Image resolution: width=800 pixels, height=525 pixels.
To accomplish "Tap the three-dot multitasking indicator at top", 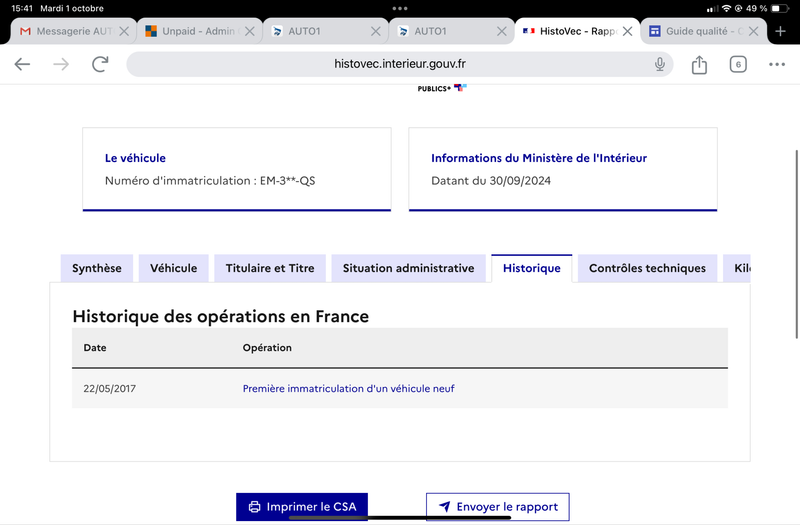I will (x=399, y=8).
